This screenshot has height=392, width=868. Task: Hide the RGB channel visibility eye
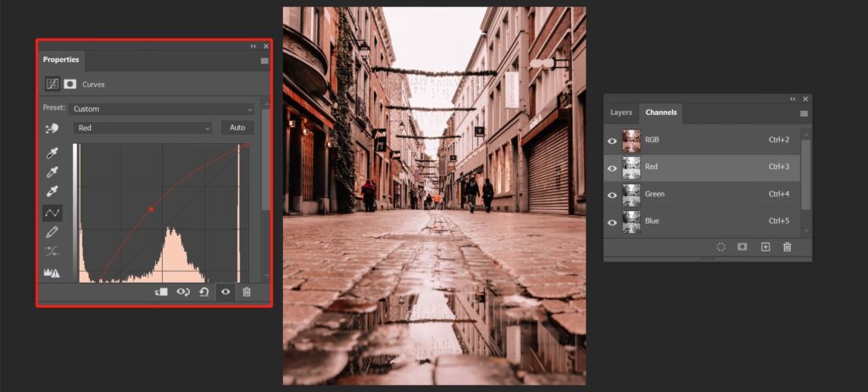coord(612,140)
